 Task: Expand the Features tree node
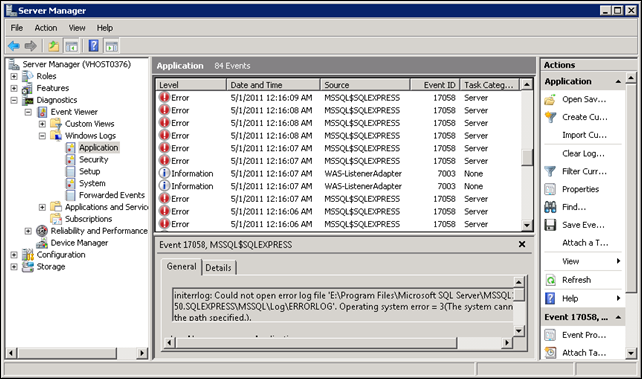[14, 88]
